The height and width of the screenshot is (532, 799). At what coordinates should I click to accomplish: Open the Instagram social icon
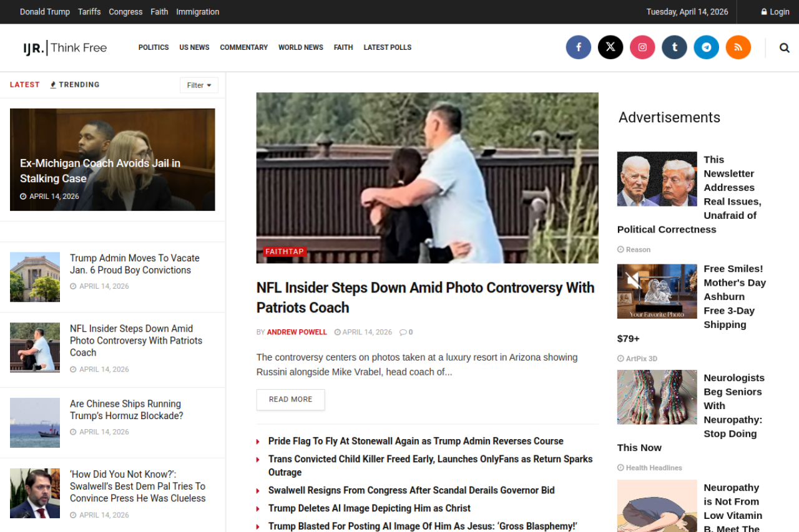click(642, 47)
